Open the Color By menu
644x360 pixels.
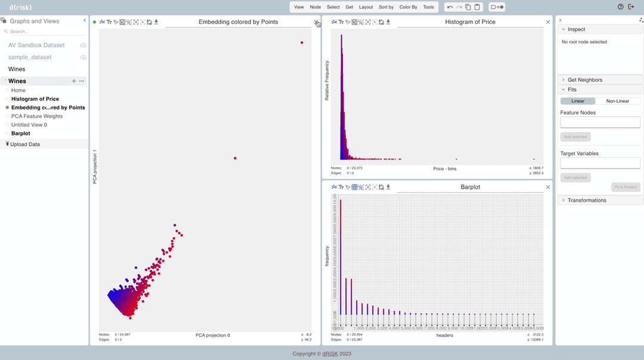[408, 7]
